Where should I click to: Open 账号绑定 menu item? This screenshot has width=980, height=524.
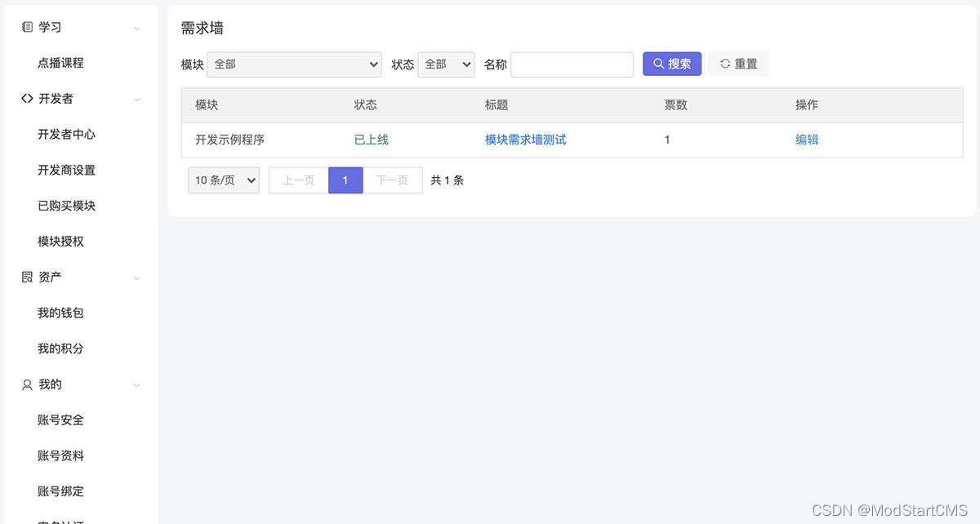60,491
